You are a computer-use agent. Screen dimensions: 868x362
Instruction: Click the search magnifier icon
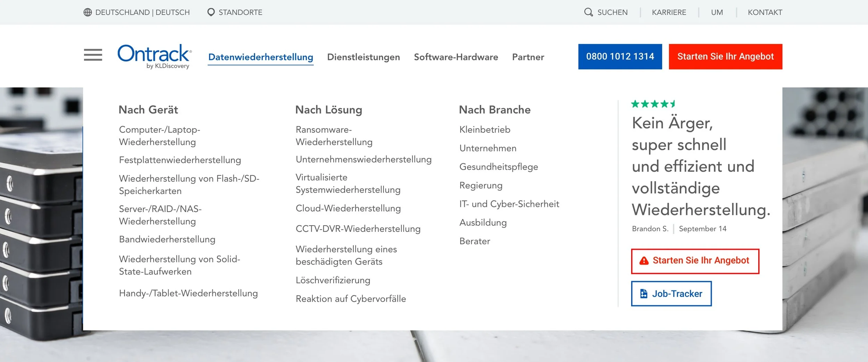coord(588,12)
